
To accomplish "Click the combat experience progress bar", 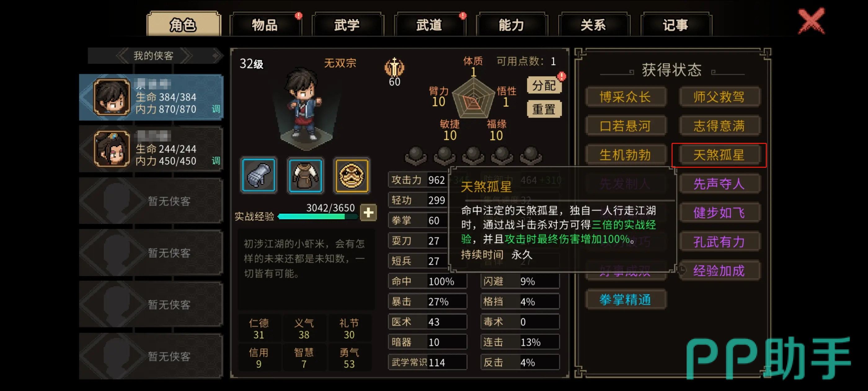I will click(317, 217).
